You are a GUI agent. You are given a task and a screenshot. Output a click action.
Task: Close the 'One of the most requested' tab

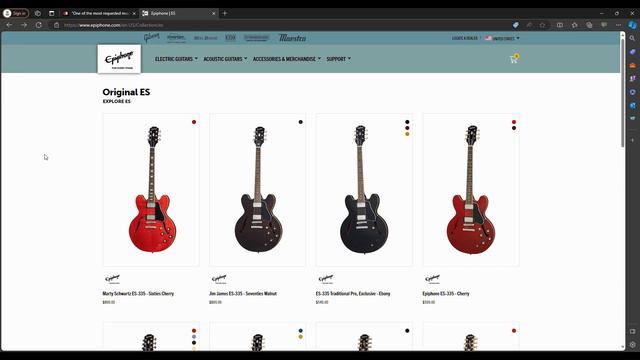(134, 13)
